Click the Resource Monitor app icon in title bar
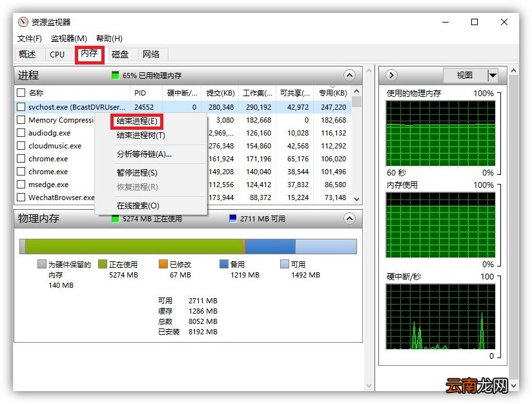This screenshot has height=404, width=532. (x=23, y=22)
